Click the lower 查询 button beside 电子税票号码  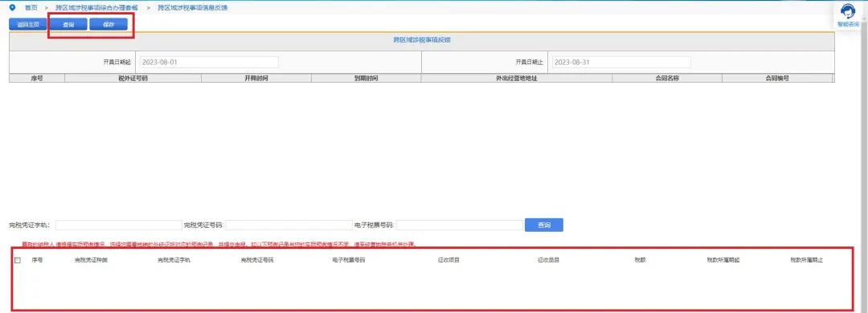543,225
